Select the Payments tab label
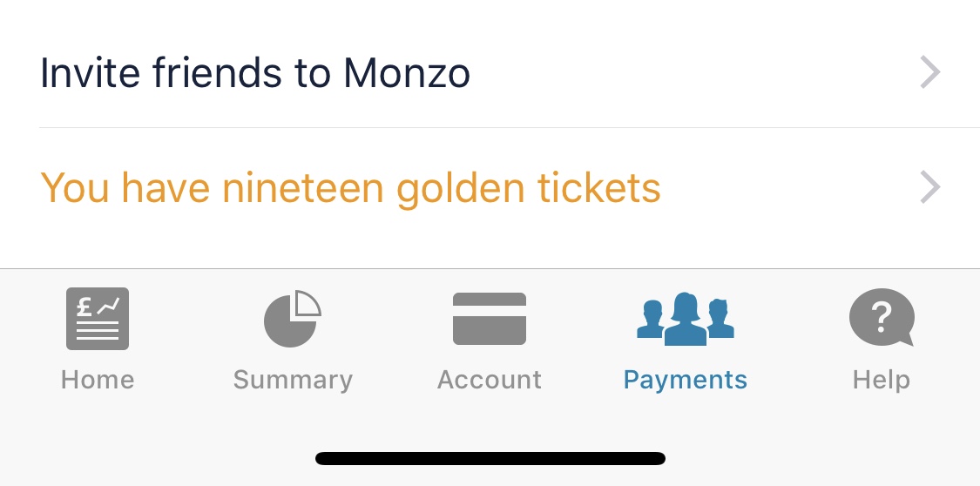980x486 pixels. coord(686,380)
